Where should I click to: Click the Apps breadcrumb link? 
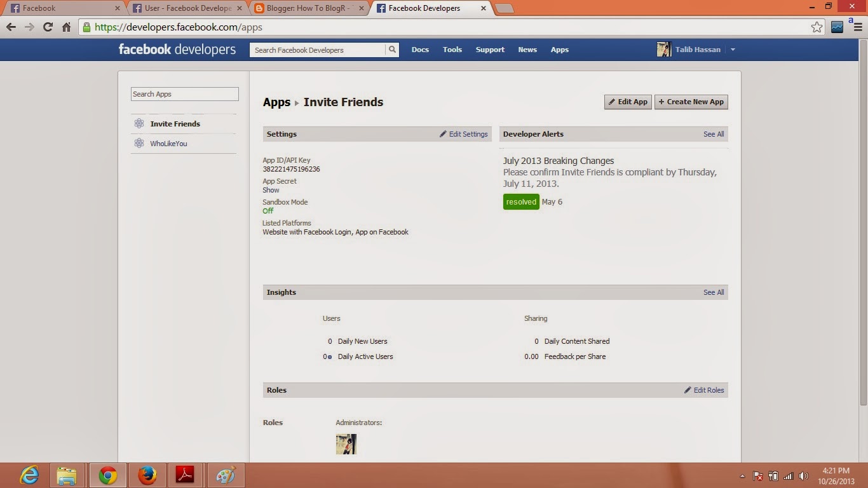tap(276, 102)
